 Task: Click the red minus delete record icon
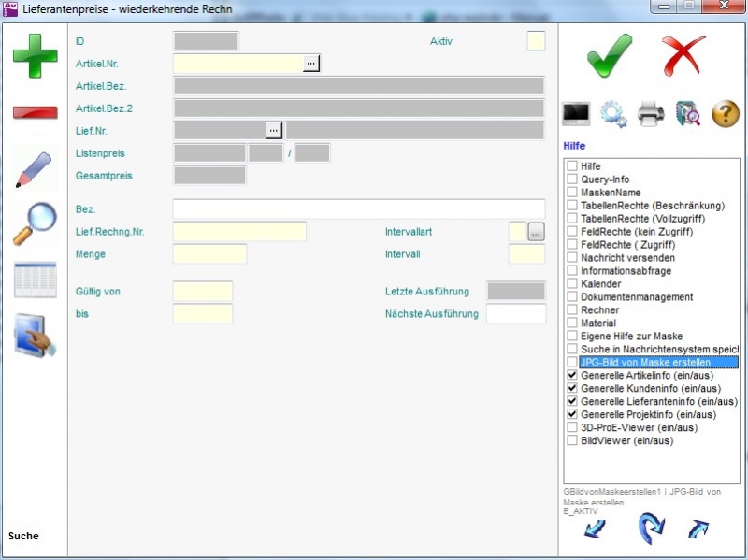tap(35, 112)
